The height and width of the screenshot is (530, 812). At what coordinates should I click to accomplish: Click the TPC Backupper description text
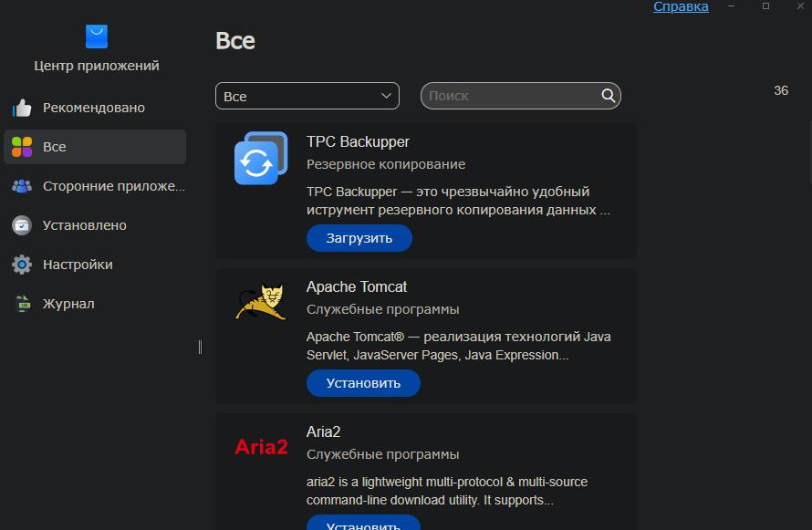[458, 201]
